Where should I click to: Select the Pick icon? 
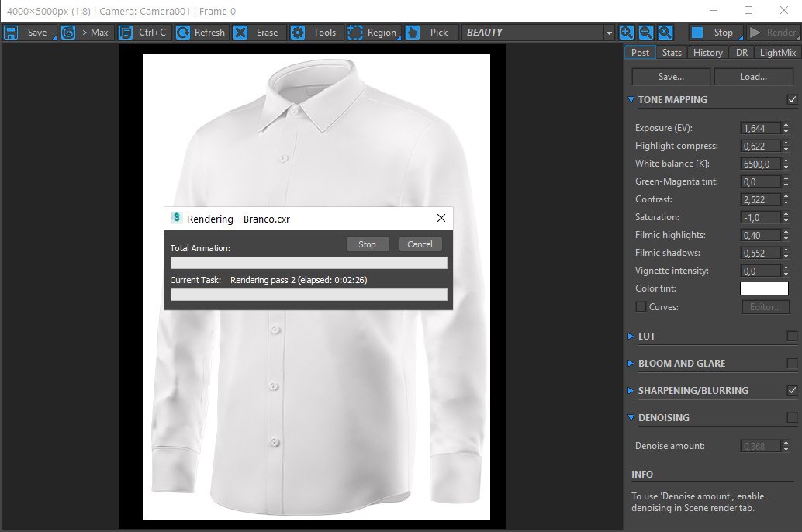[x=411, y=32]
